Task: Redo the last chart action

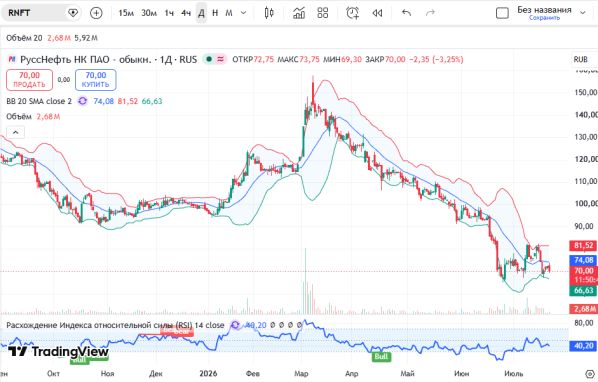Action: point(430,13)
